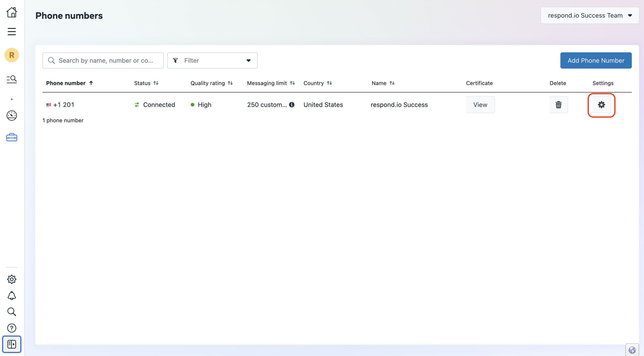Open the list search sidebar icon
This screenshot has width=644, height=356.
12,79
